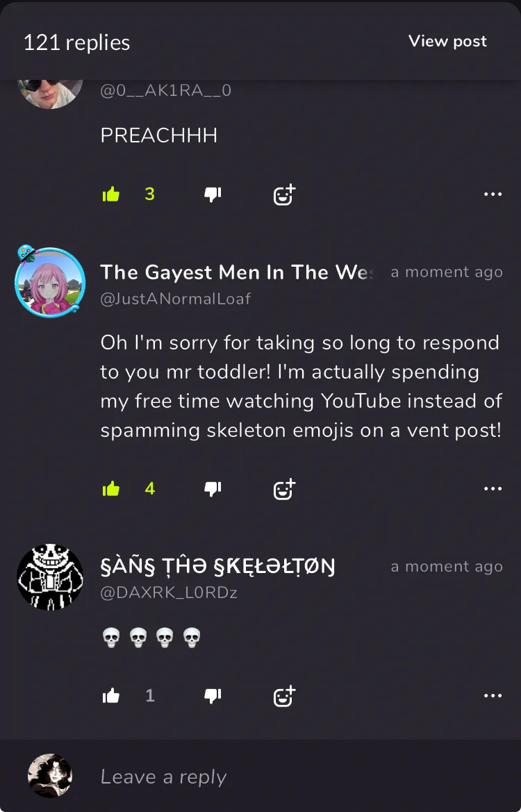The width and height of the screenshot is (521, 812).
Task: Open ellipsis menu on DAXRK_L0RDz comment
Action: click(493, 695)
